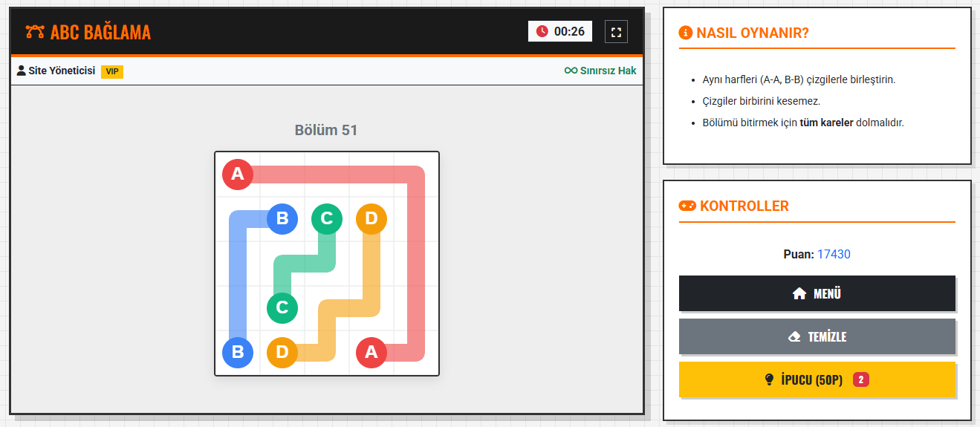
Task: Click the fullscreen toggle icon
Action: coord(616,32)
